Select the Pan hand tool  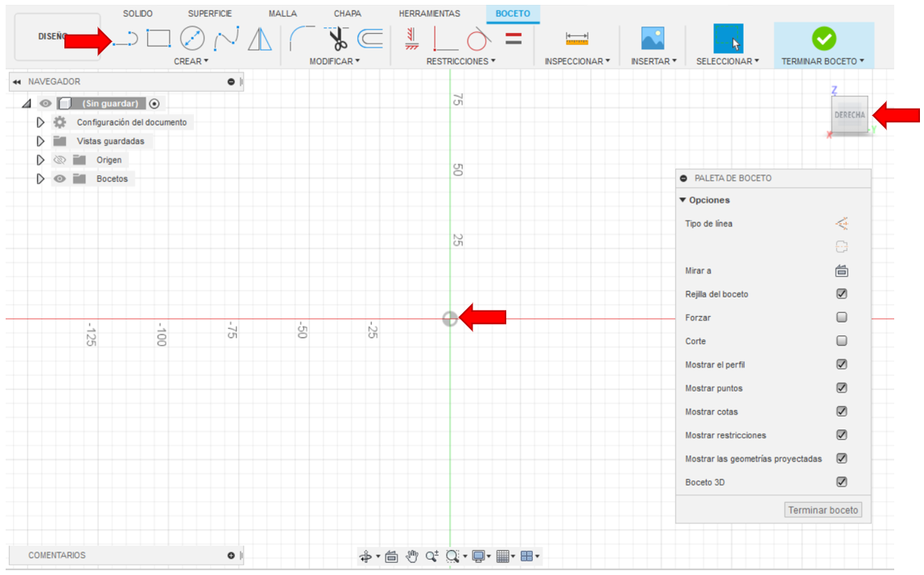pos(411,557)
